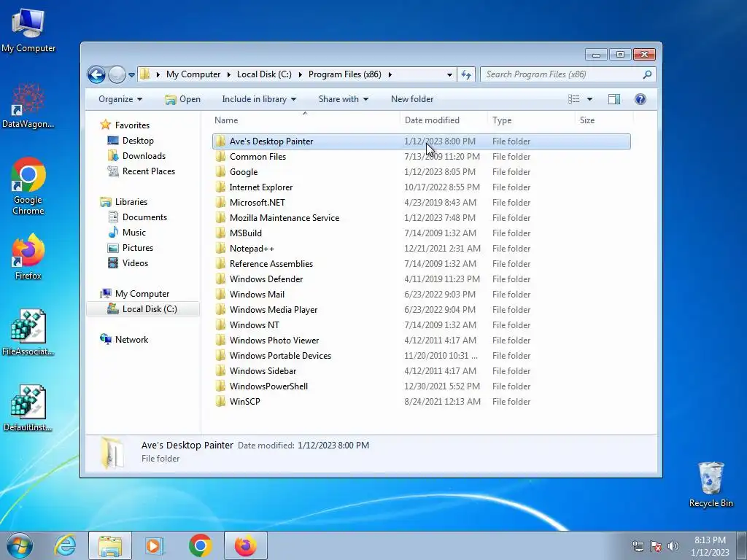
Task: Select the Microsoft.NET folder icon
Action: (220, 203)
